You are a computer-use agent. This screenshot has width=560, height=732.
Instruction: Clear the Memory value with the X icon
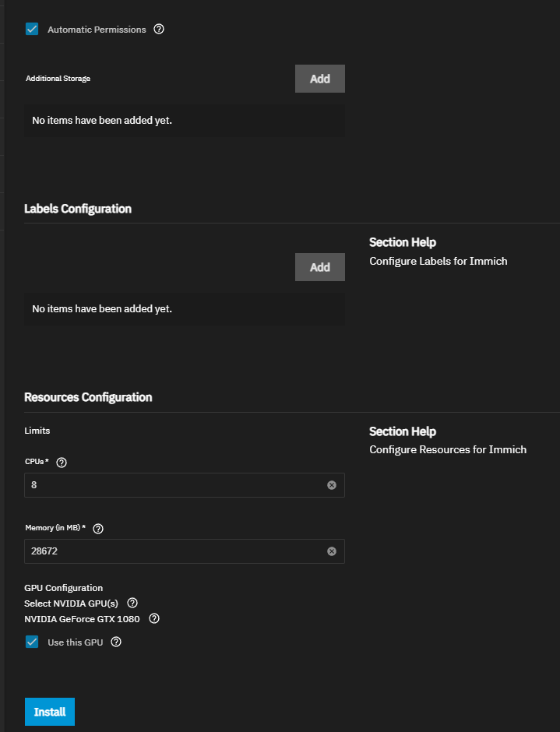pos(333,551)
